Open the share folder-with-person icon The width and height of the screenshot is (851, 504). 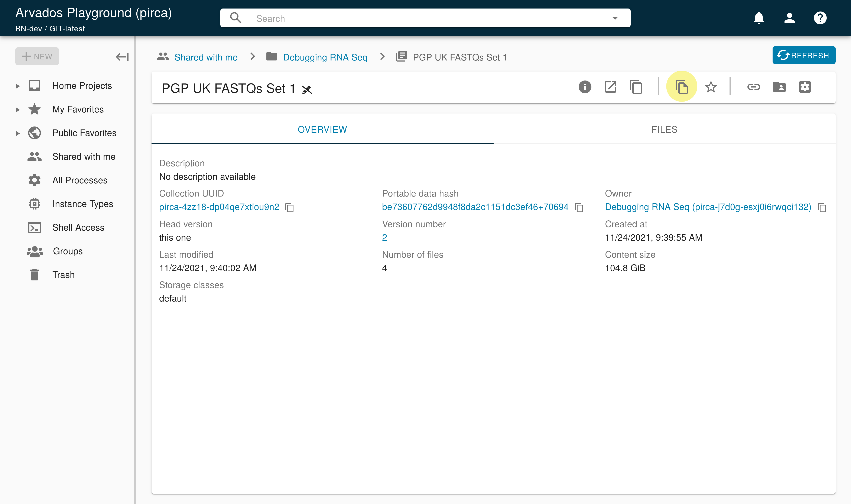click(x=779, y=87)
